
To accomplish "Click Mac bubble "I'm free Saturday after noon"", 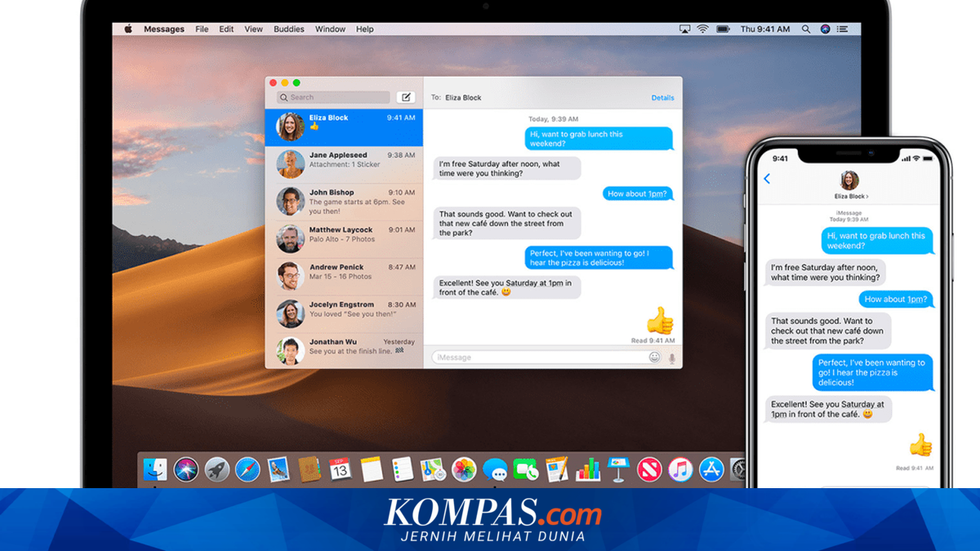I will tap(506, 168).
